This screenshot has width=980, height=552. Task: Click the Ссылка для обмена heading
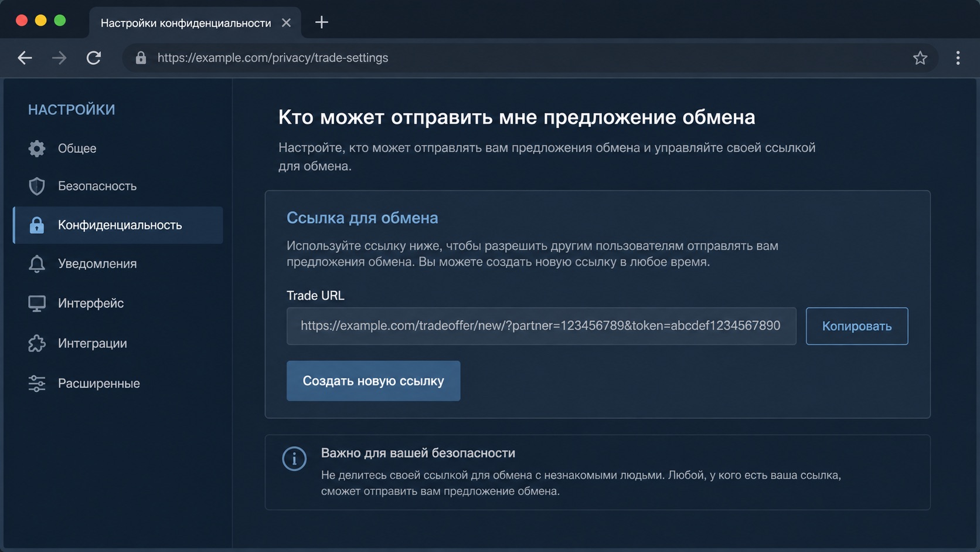click(x=362, y=218)
